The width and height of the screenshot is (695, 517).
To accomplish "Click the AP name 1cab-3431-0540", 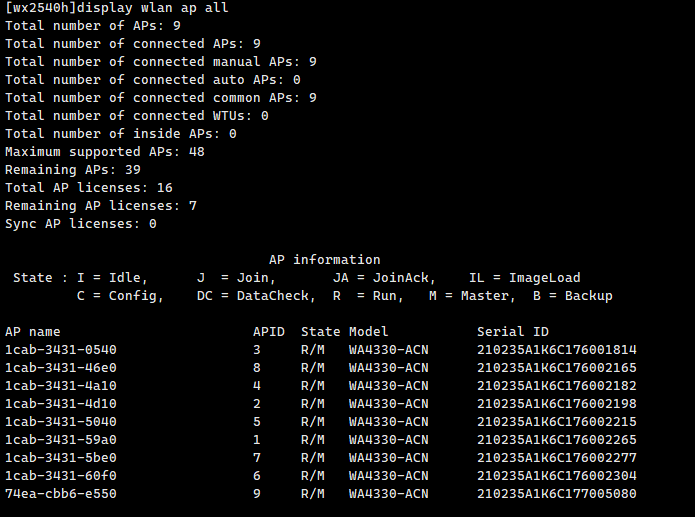I will [x=61, y=350].
